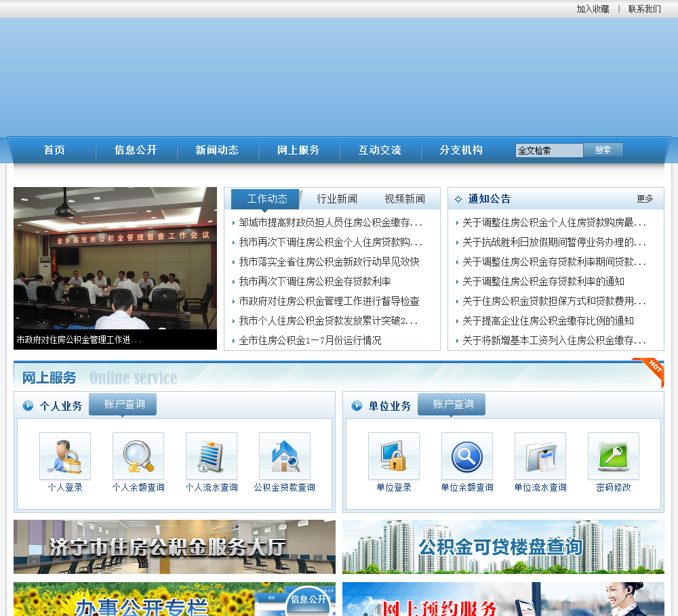
Task: Open news 我市个人住房公积金贷款发放累计突破2...
Action: click(328, 321)
